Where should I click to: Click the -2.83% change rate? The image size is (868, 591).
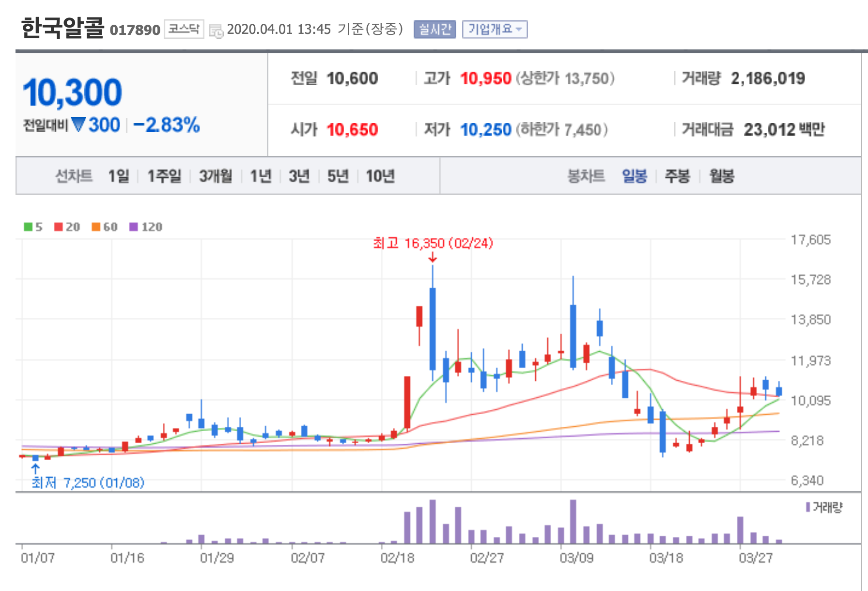167,125
